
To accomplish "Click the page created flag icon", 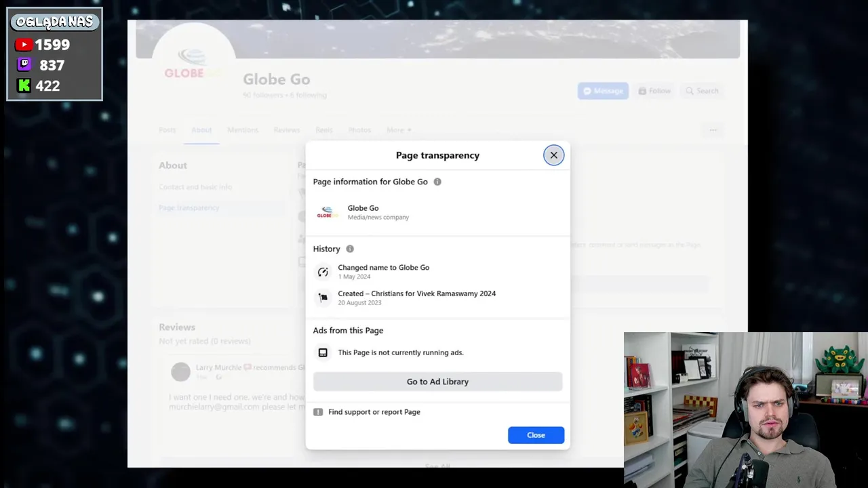I will point(323,298).
